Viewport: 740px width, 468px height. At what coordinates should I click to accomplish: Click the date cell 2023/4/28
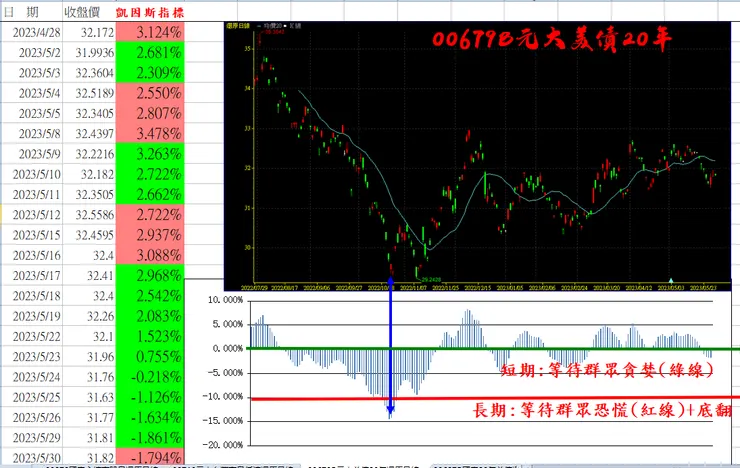pyautogui.click(x=32, y=32)
